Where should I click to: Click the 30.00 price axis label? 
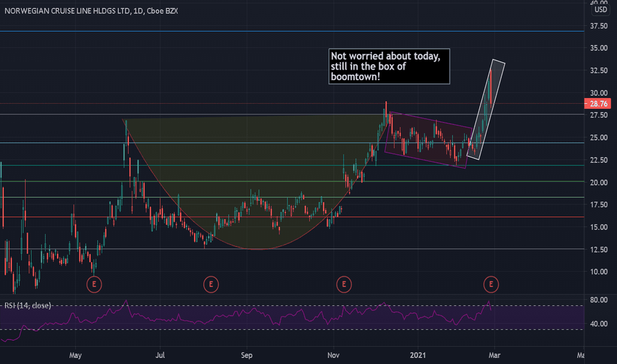pos(598,93)
